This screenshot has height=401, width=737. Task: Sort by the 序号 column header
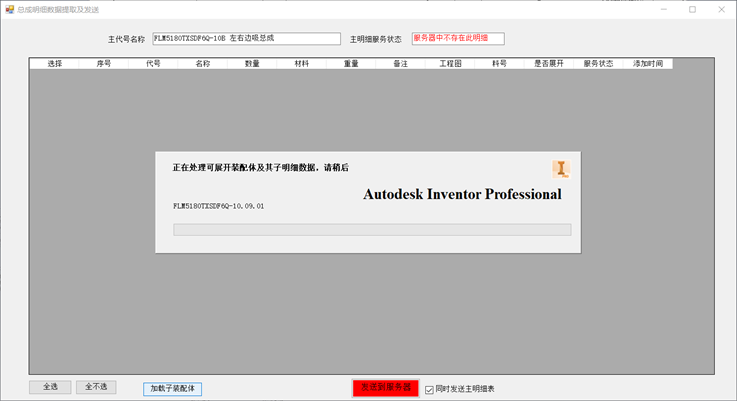pyautogui.click(x=104, y=64)
